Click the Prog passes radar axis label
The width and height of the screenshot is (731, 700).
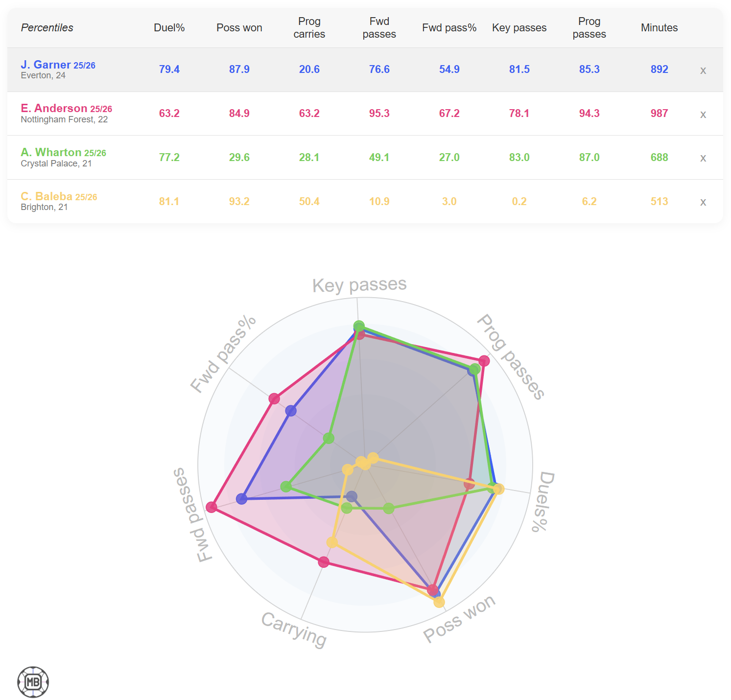pyautogui.click(x=511, y=357)
